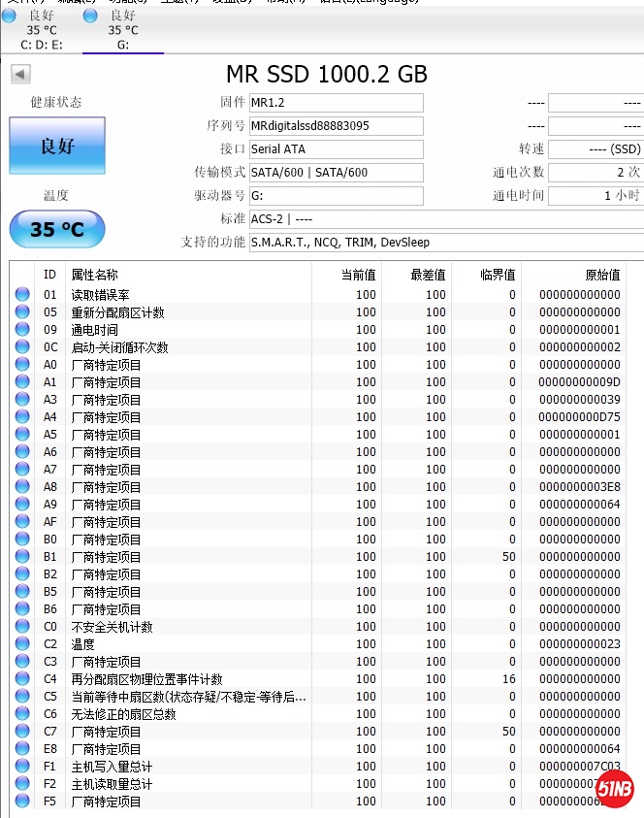
Task: Select the C: D: E: disk tab
Action: pos(41,30)
